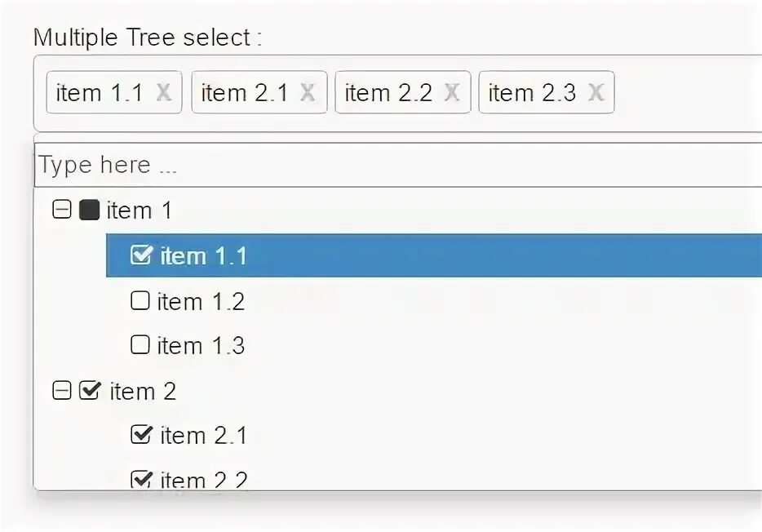Check the item 1.3 checkbox
This screenshot has width=762, height=532.
(x=140, y=345)
